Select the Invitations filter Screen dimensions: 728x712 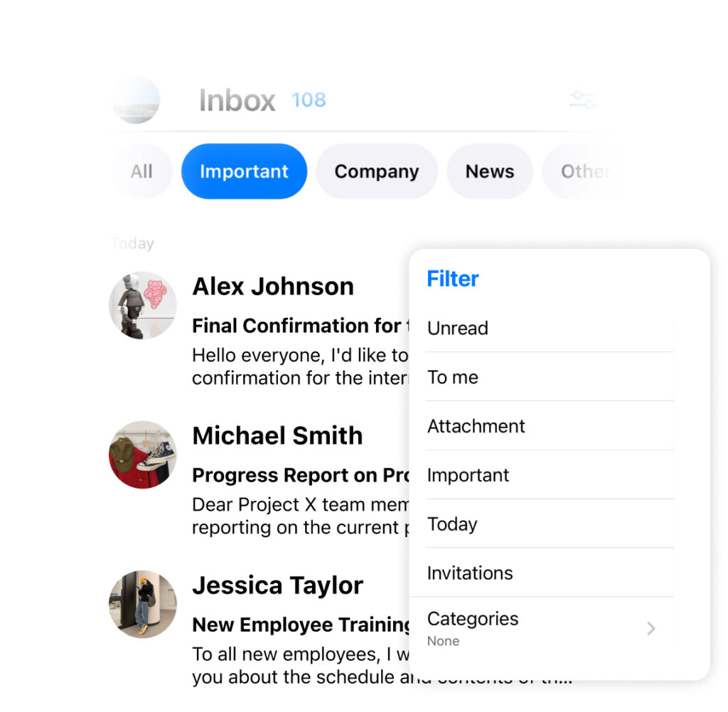point(550,573)
